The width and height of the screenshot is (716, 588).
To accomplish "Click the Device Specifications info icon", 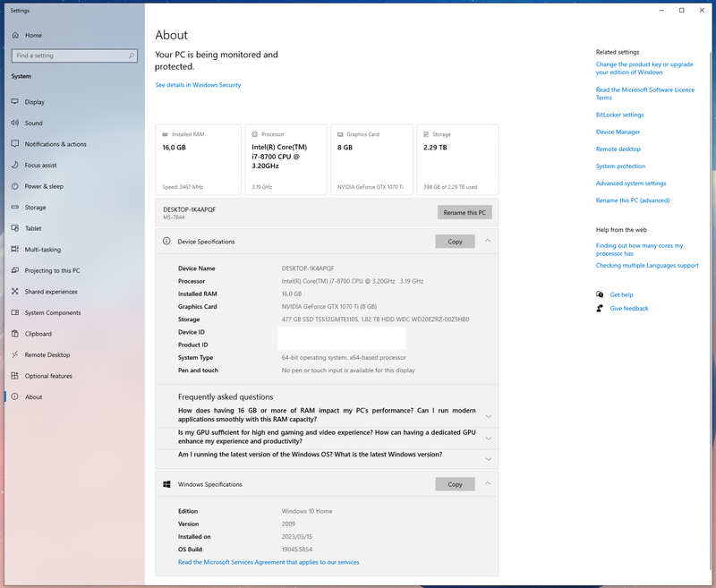I will pyautogui.click(x=166, y=241).
